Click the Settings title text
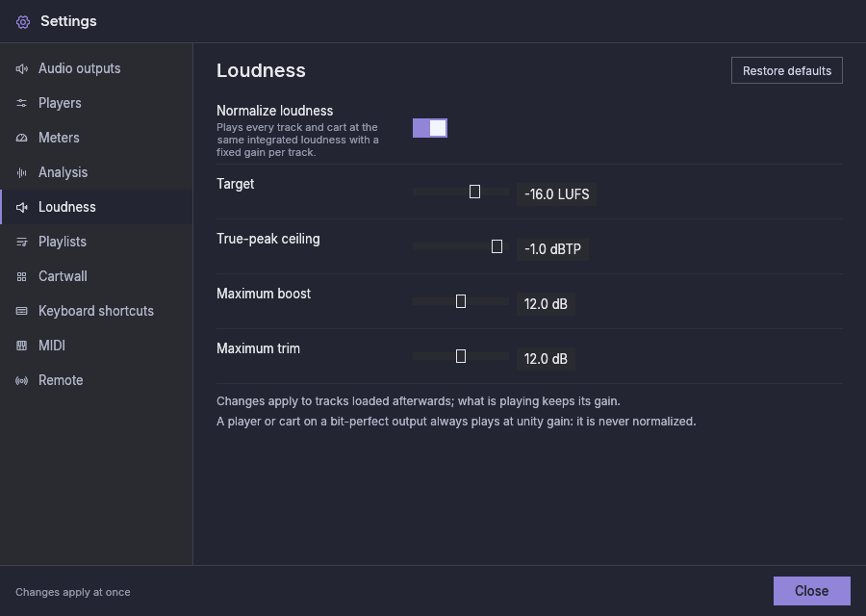This screenshot has height=616, width=866. pyautogui.click(x=68, y=21)
